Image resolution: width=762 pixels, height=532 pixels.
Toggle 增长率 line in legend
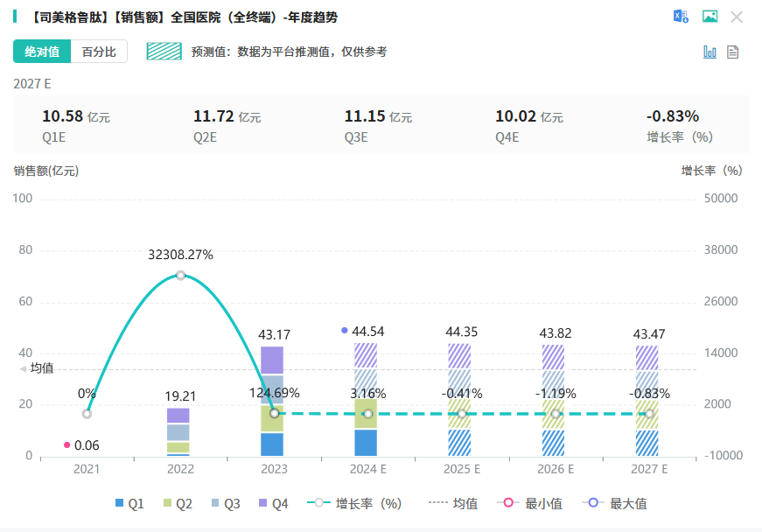[354, 504]
